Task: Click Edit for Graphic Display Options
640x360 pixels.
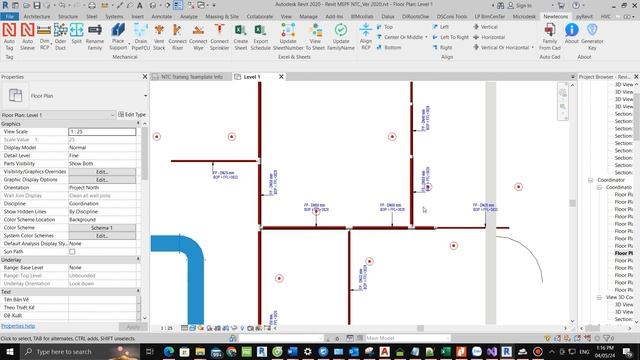Action: [x=102, y=180]
